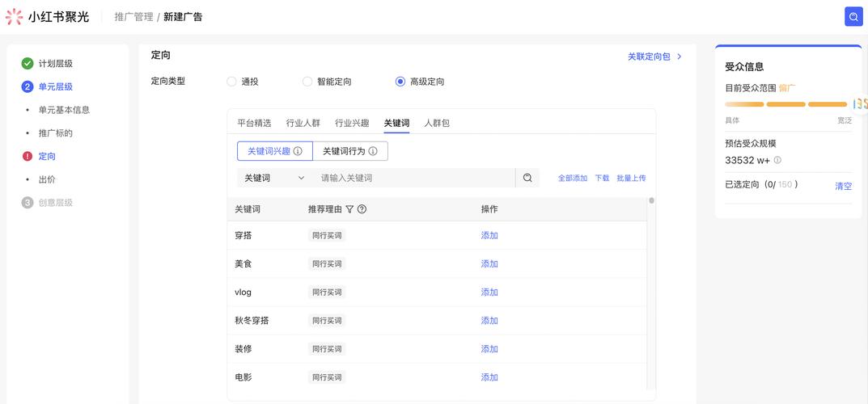Open 定向 section in sidebar
Screen dimensions: 868x404
click(x=47, y=157)
